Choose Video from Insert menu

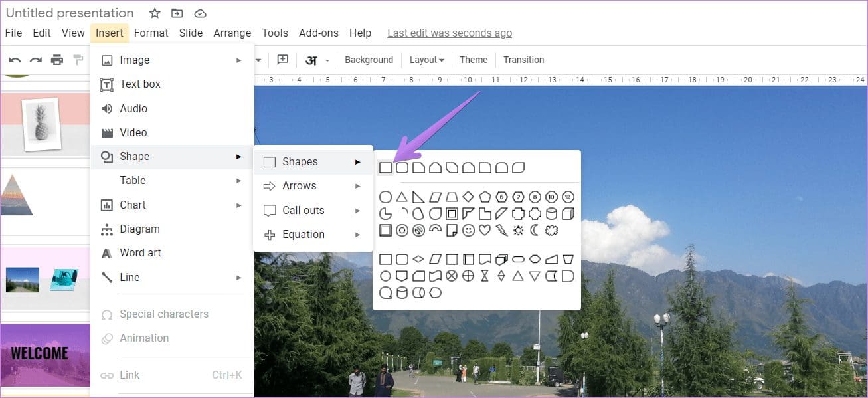tap(172, 132)
